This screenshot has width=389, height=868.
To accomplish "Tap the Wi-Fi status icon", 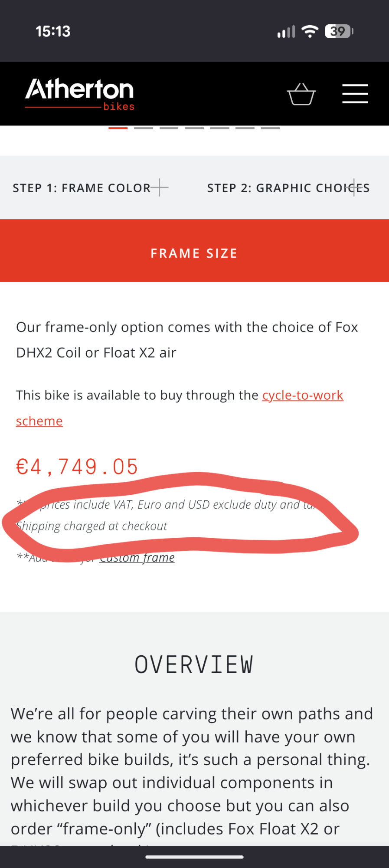I will (x=310, y=31).
